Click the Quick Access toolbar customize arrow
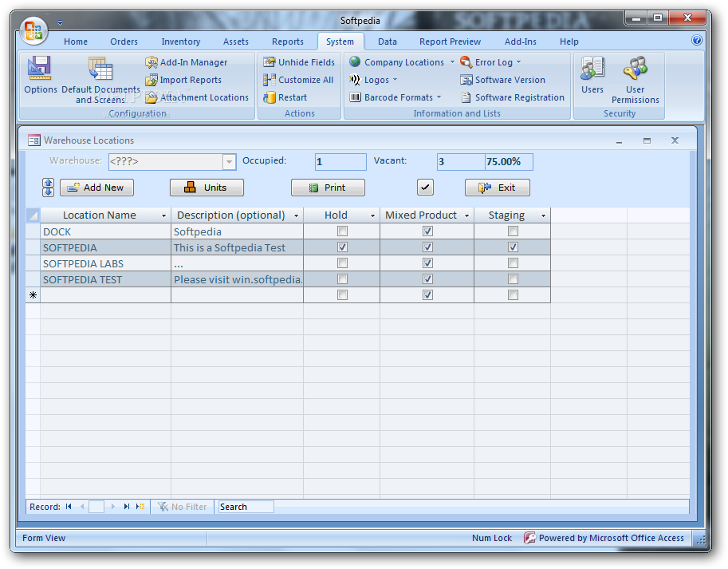 point(60,22)
